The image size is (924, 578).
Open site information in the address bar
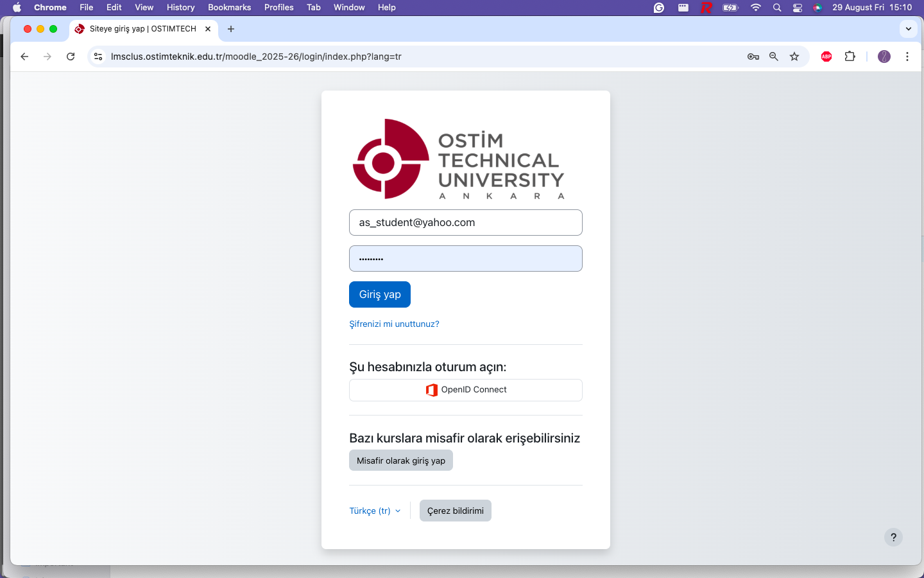point(98,57)
